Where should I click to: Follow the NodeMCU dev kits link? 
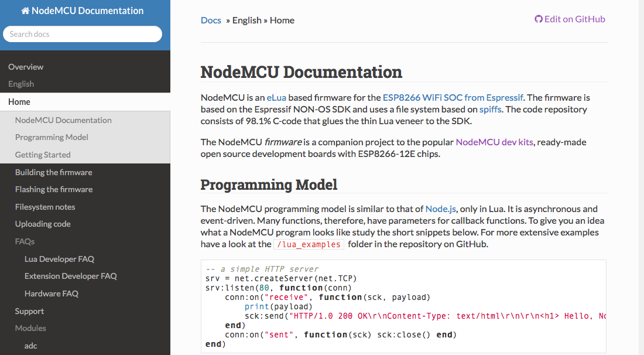(x=495, y=142)
